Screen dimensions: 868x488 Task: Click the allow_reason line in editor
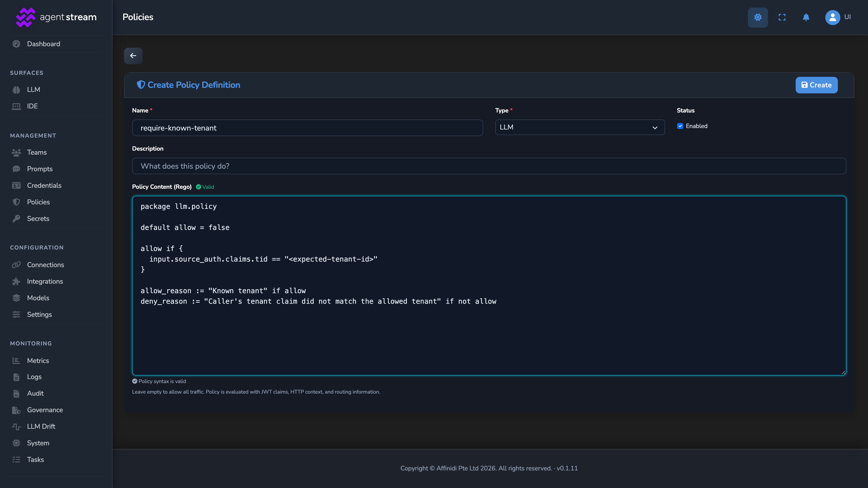tap(223, 291)
